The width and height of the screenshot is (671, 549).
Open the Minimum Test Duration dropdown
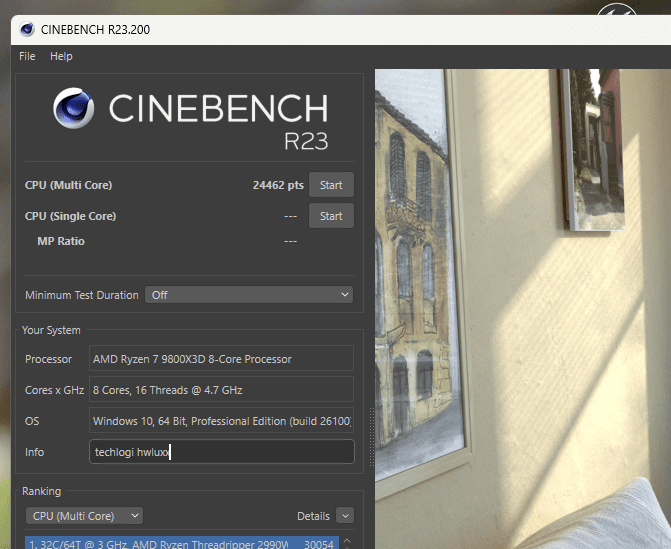tap(249, 295)
